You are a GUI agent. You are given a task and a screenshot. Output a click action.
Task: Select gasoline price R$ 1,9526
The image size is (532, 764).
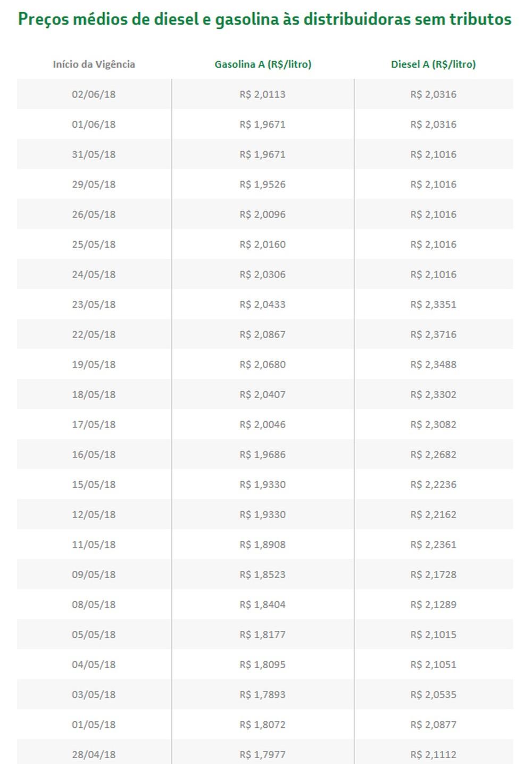pos(263,184)
